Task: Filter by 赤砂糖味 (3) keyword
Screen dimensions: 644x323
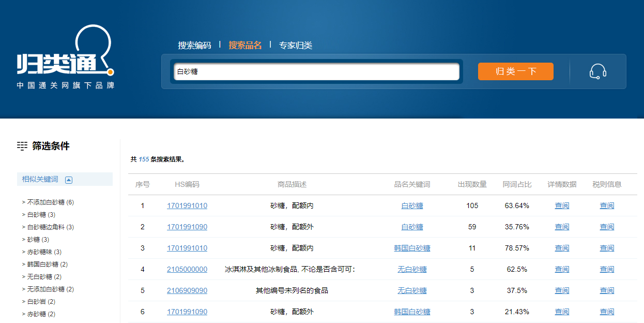Action: (44, 252)
